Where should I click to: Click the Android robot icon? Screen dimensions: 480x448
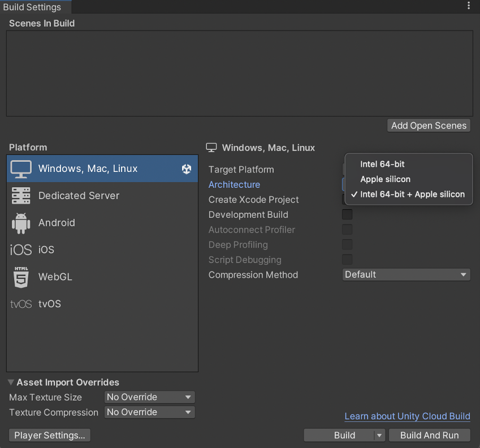click(x=21, y=223)
